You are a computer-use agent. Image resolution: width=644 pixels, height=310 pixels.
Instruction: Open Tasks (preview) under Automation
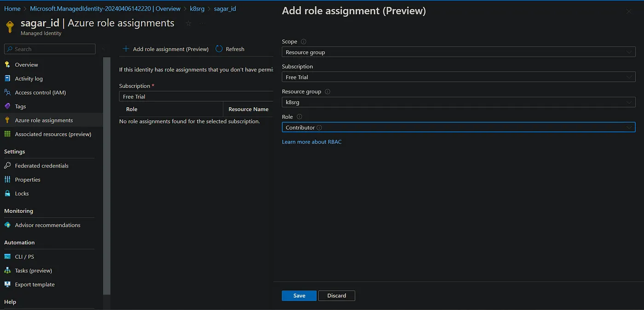[x=34, y=270]
